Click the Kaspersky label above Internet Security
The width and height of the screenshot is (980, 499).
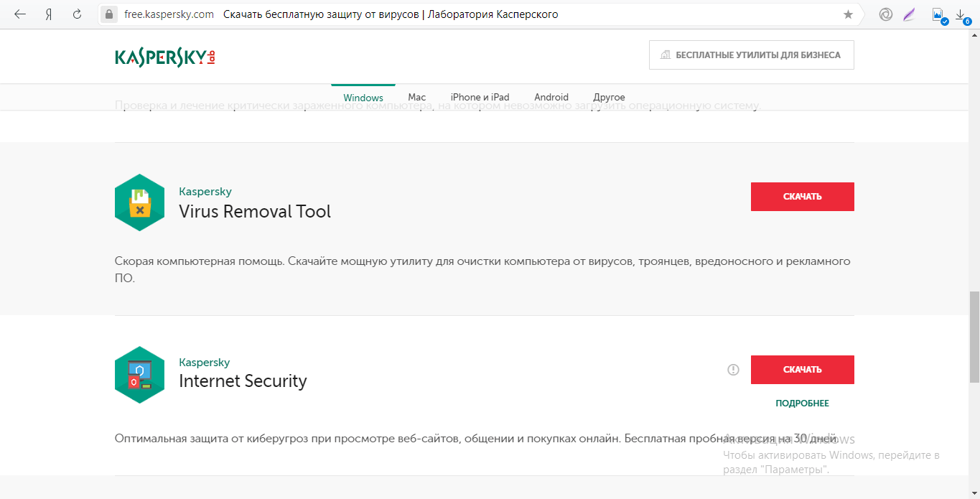[x=205, y=363]
